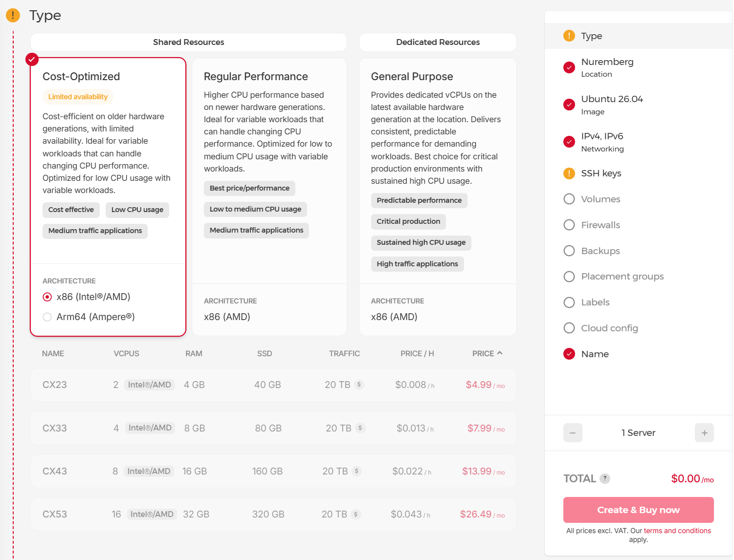734x560 pixels.
Task: Click the CX23 traffic dollar info icon
Action: pyautogui.click(x=359, y=385)
